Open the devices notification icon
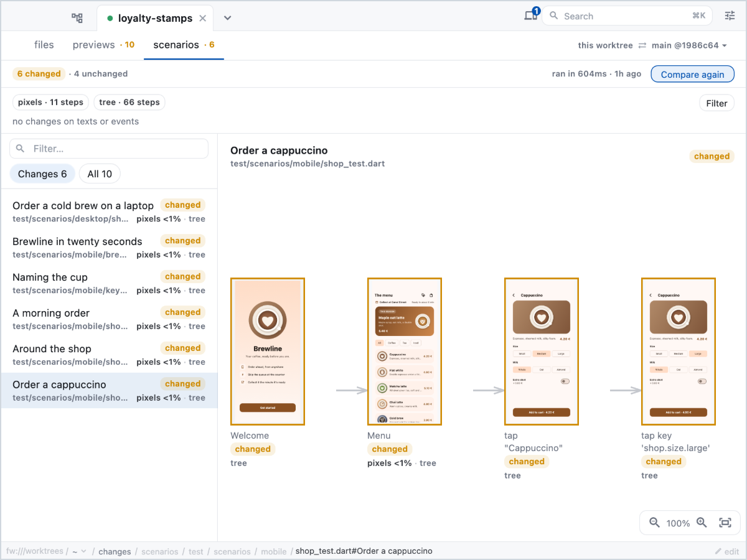Viewport: 747px width, 560px height. (531, 15)
